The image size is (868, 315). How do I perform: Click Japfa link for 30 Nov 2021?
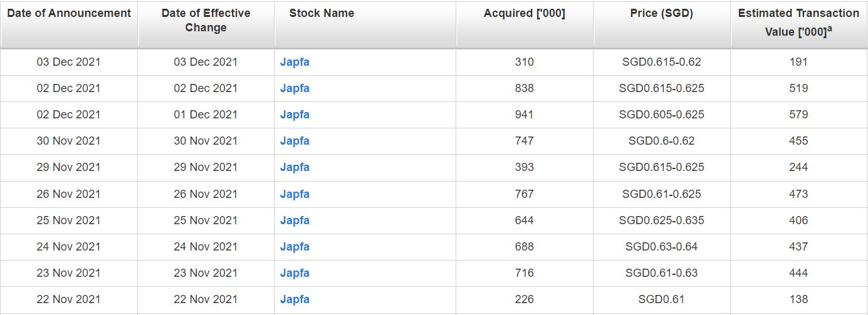pos(295,141)
